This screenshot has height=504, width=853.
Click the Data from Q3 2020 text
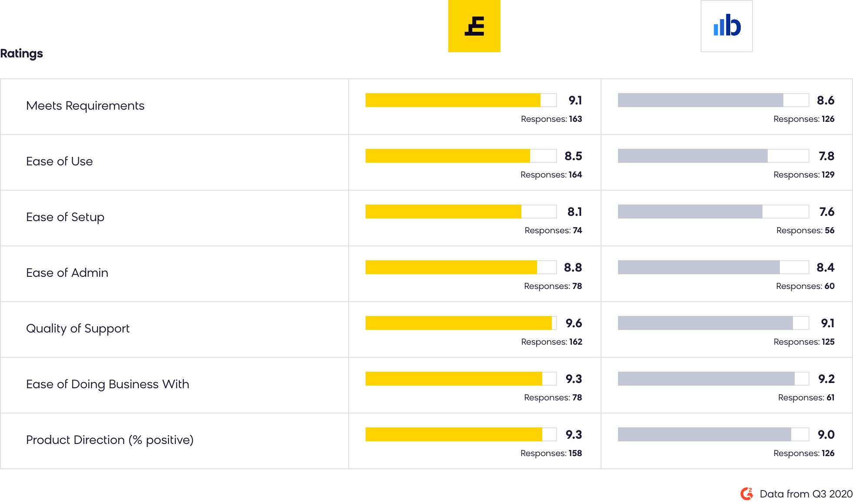pos(806,494)
